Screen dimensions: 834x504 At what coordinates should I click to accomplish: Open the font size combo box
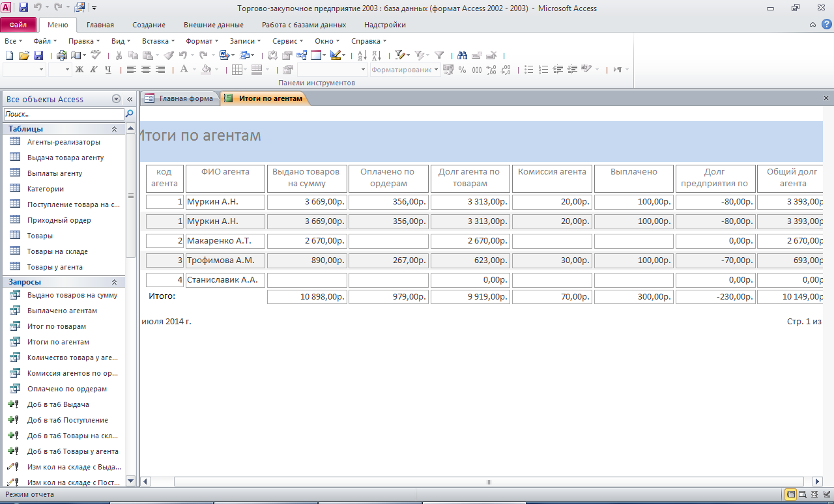pyautogui.click(x=60, y=70)
